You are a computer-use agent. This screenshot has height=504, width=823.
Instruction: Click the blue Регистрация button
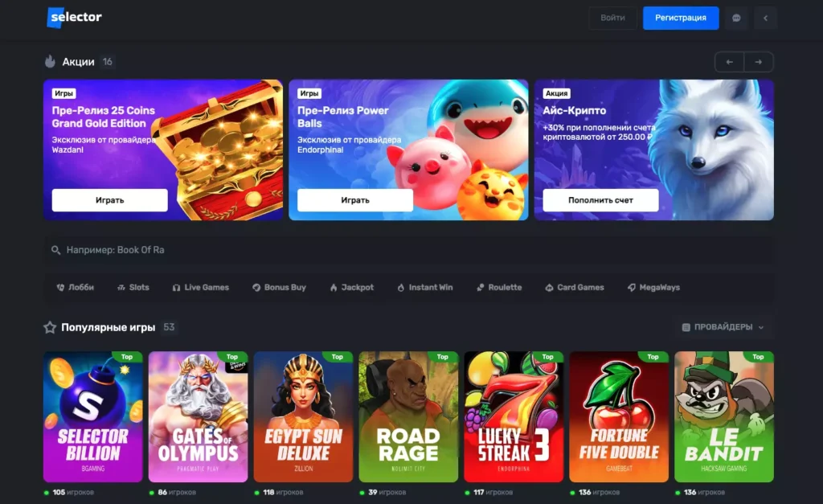(681, 18)
